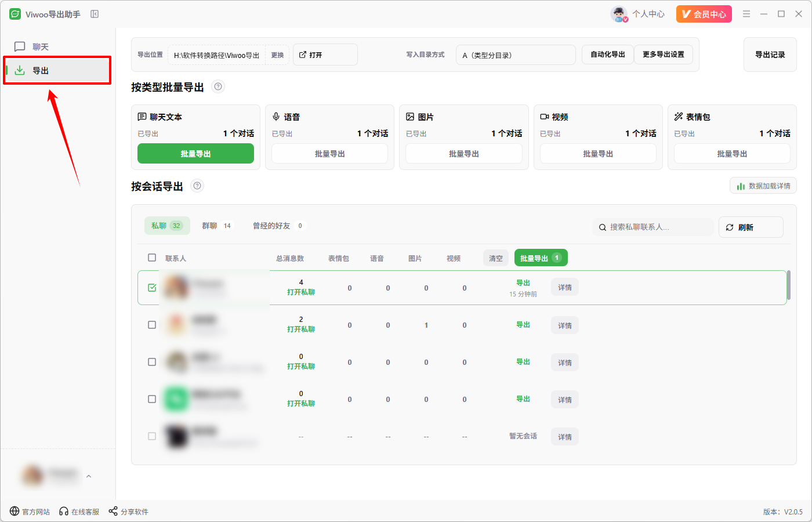Click 批量导出 under 聊天文本
This screenshot has height=522, width=812.
click(x=195, y=154)
